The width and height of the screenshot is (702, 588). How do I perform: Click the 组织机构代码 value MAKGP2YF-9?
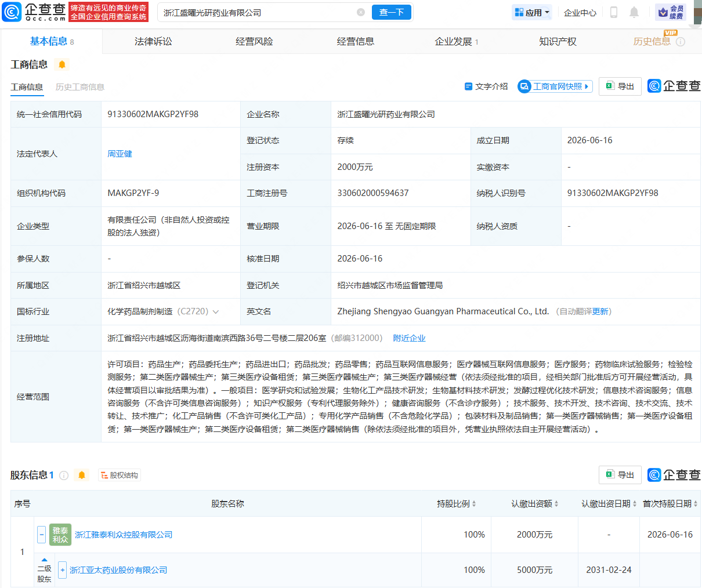pyautogui.click(x=133, y=193)
